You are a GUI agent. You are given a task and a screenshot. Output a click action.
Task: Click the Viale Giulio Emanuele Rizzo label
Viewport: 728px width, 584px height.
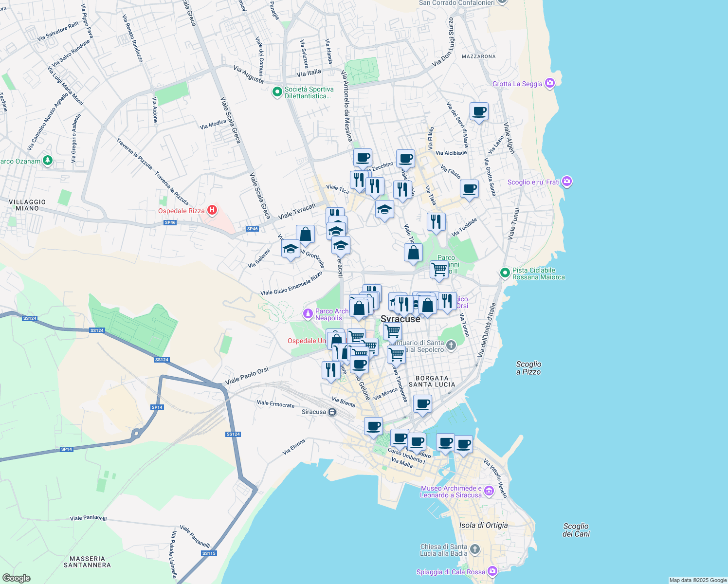coord(291,284)
